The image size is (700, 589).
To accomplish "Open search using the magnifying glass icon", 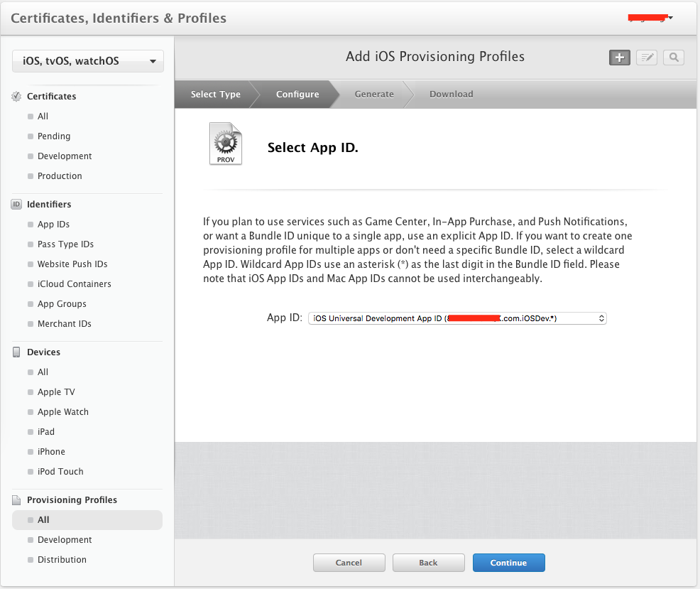I will 672,58.
